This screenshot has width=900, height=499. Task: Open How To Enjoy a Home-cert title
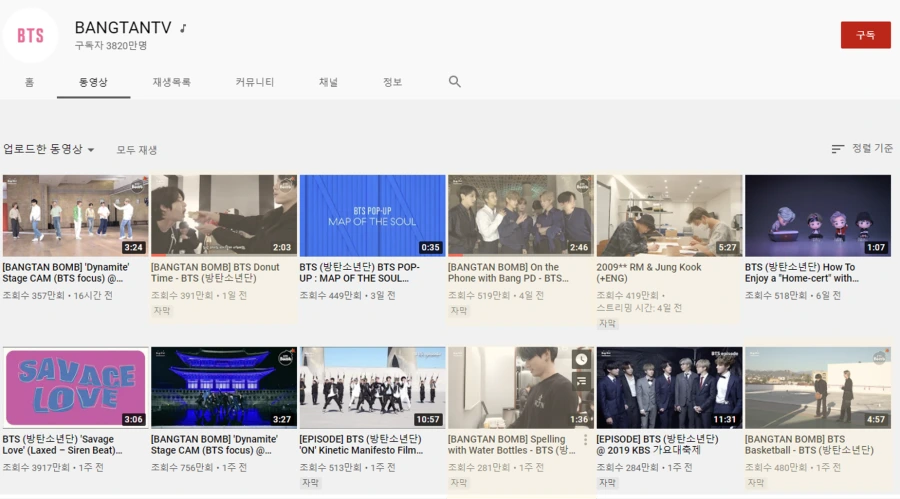click(x=802, y=273)
